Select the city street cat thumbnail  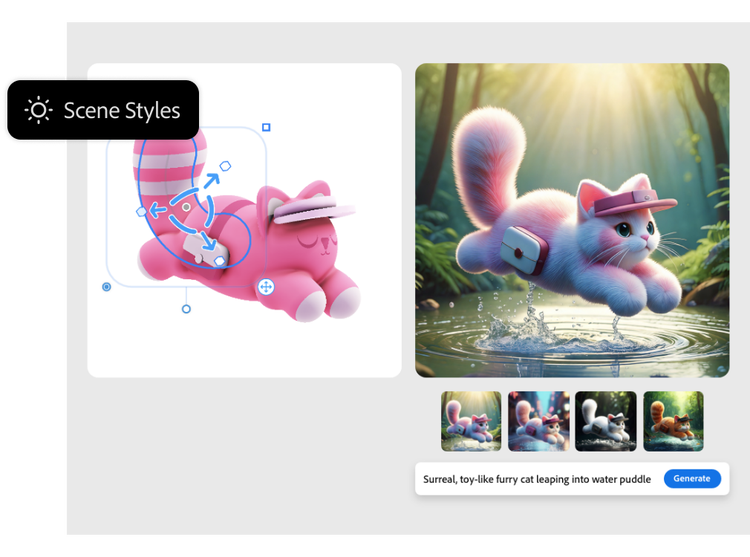(x=538, y=421)
